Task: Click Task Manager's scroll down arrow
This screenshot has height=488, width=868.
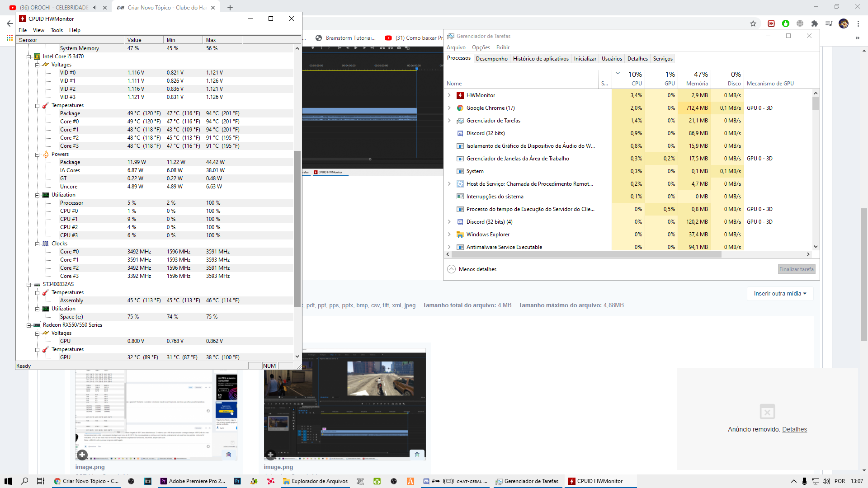Action: click(816, 247)
